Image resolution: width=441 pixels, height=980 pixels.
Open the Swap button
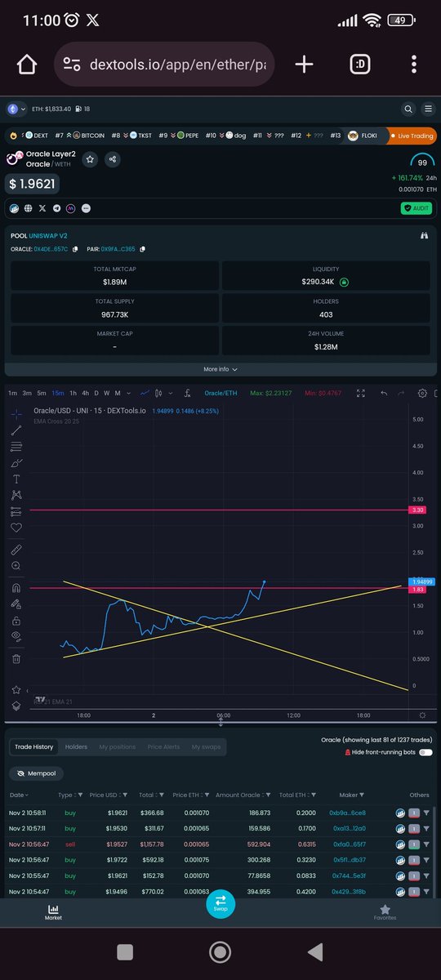[x=220, y=904]
